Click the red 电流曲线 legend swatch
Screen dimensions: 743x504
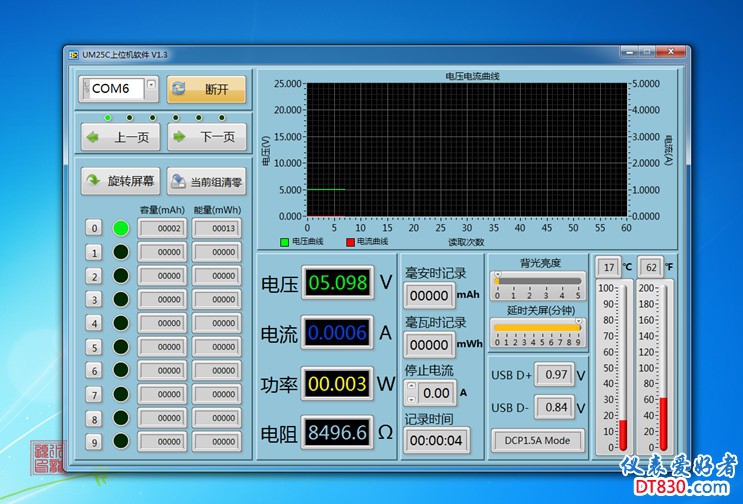point(350,242)
